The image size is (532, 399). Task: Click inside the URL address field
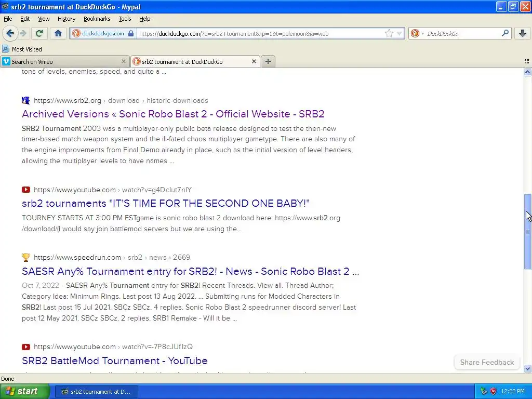click(260, 33)
